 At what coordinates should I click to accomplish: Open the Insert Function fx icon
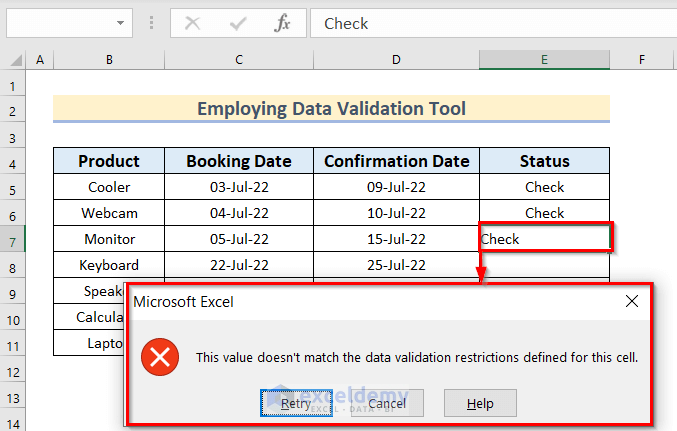click(282, 23)
